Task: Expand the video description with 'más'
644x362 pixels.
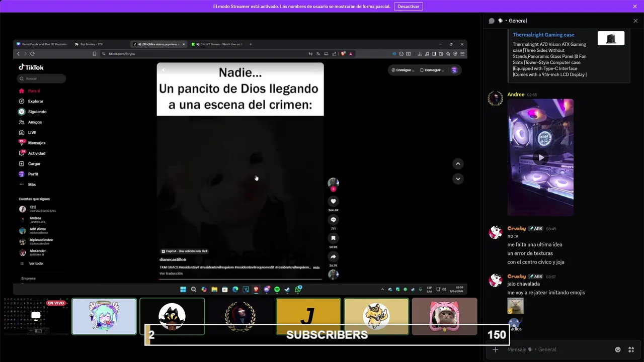Action: pyautogui.click(x=316, y=267)
